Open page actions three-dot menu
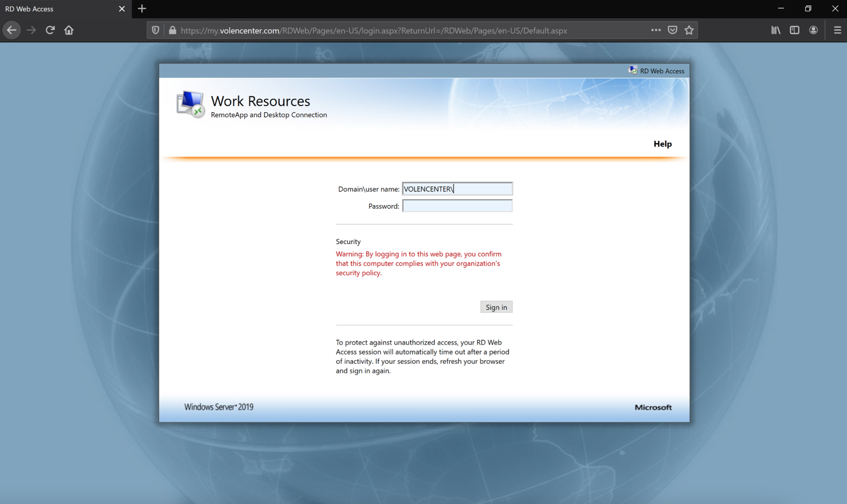The height and width of the screenshot is (504, 847). [655, 30]
